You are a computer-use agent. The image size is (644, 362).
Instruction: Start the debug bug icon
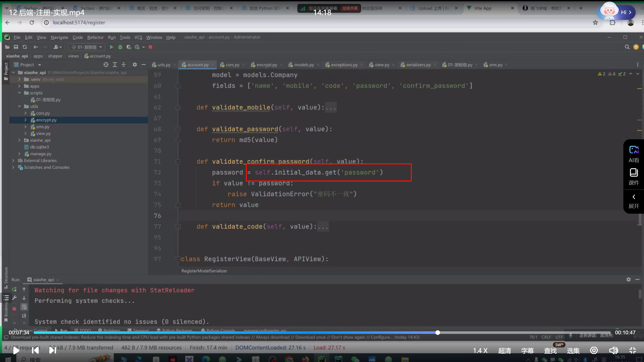click(120, 47)
